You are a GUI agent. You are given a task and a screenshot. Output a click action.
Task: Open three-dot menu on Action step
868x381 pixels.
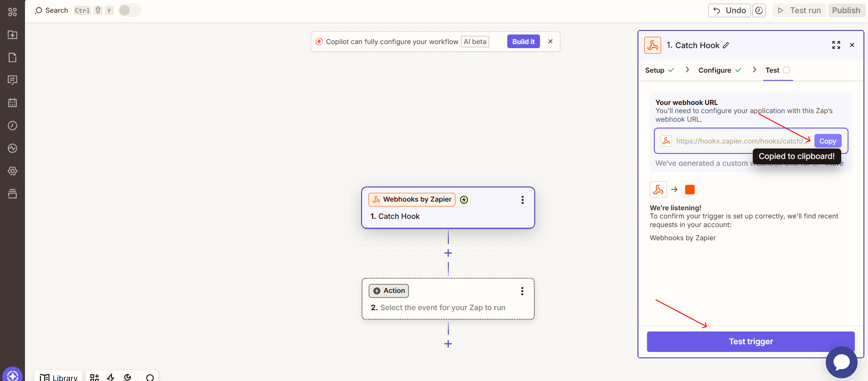click(522, 291)
